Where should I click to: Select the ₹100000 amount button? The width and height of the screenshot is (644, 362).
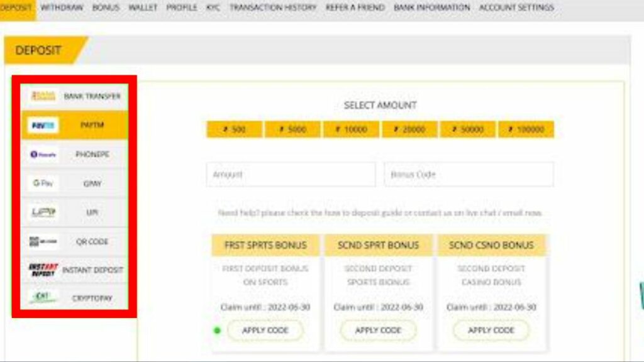click(526, 129)
